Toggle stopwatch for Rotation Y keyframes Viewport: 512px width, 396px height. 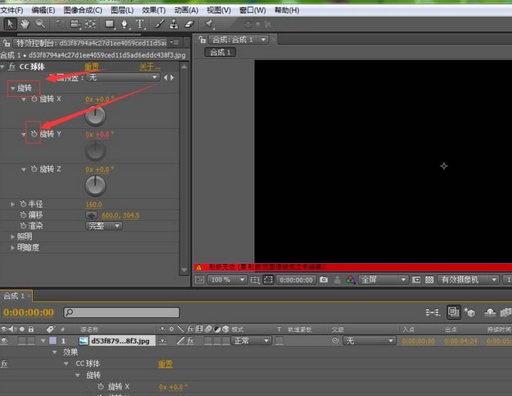coord(34,134)
